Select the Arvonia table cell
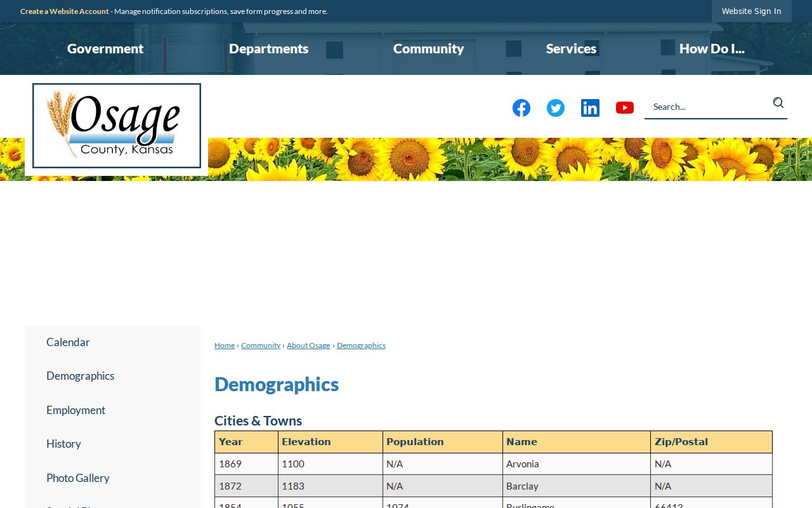 pyautogui.click(x=577, y=464)
